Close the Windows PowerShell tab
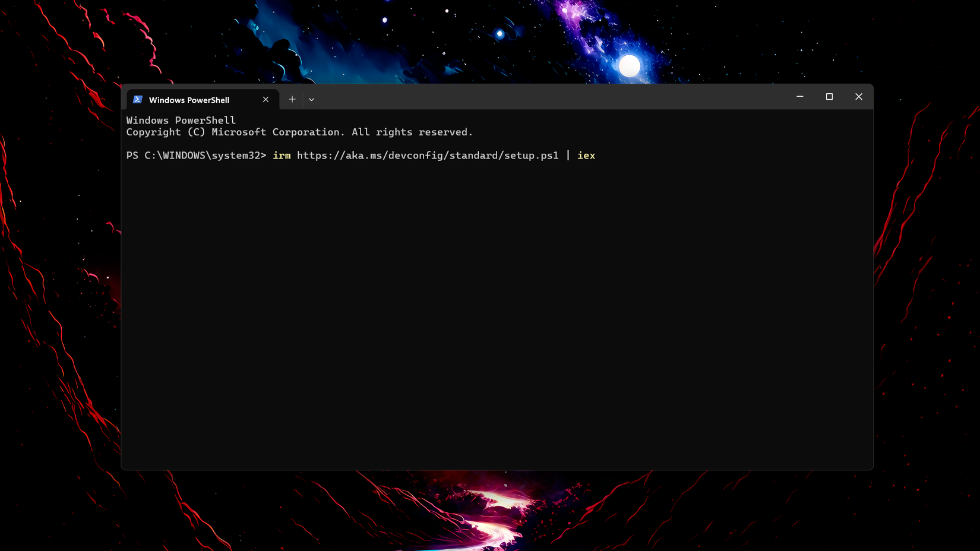Viewport: 980px width, 551px height. tap(265, 100)
